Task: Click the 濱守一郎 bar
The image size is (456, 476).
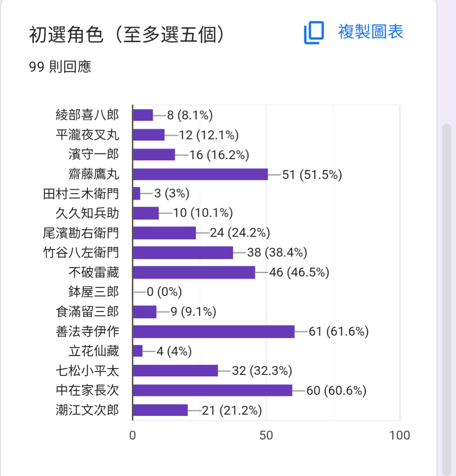Action: (154, 155)
